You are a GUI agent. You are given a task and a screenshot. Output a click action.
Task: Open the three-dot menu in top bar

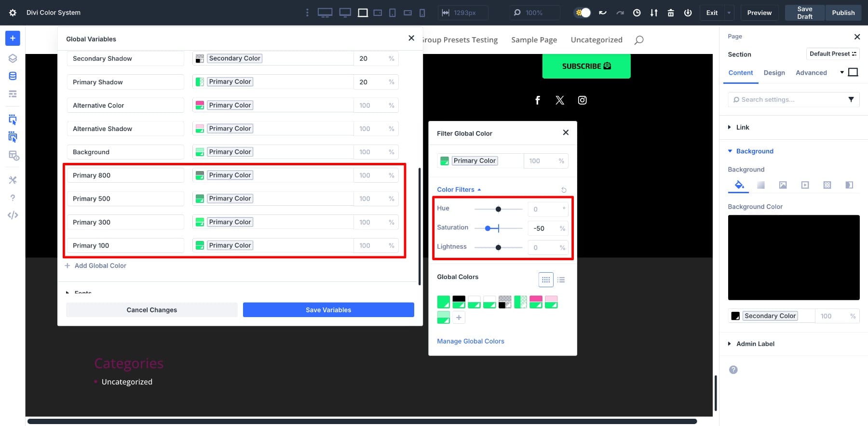pos(307,13)
